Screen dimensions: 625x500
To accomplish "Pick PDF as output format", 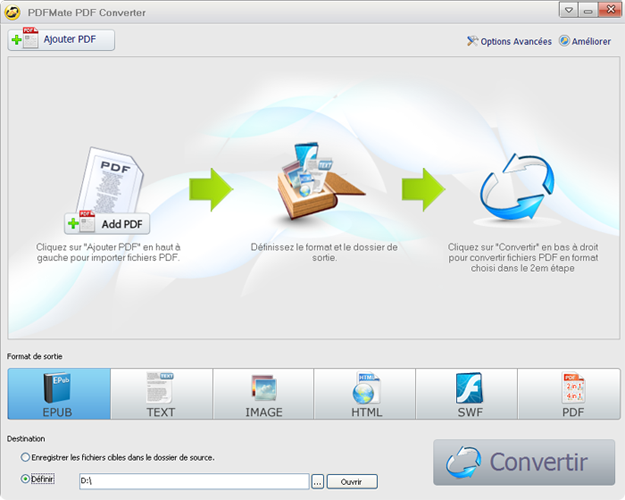I will tap(568, 394).
